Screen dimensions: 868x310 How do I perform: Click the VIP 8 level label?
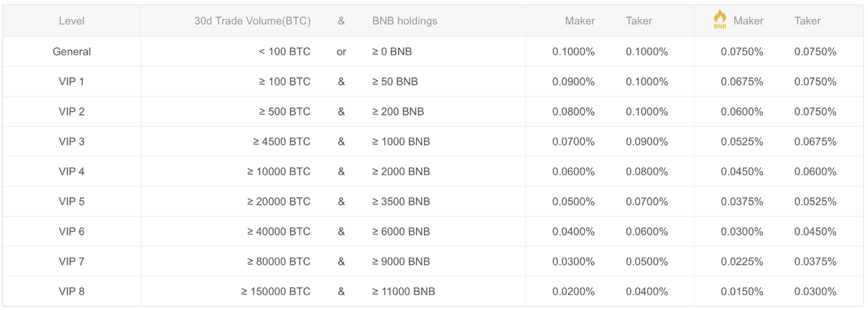[x=72, y=291]
